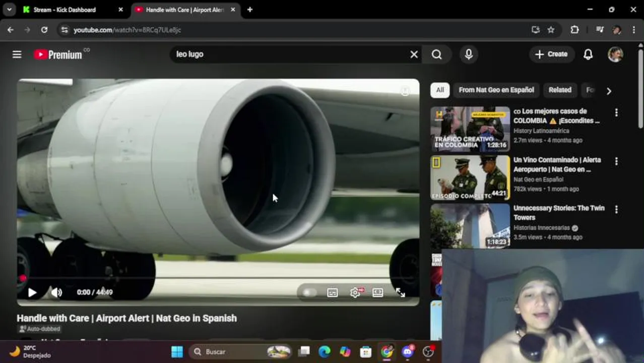Open Unnecessary Stories: The Twin Towers title
Viewport: 644px width, 363px height.
click(559, 213)
